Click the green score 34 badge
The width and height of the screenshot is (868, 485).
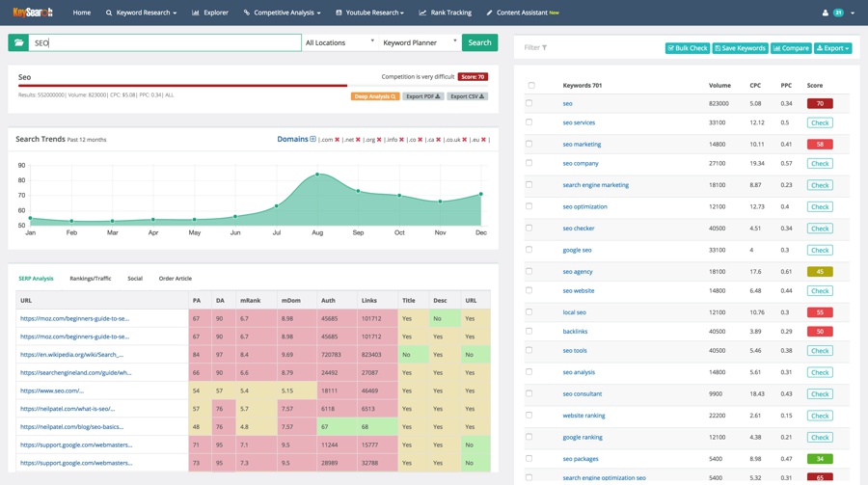click(819, 459)
